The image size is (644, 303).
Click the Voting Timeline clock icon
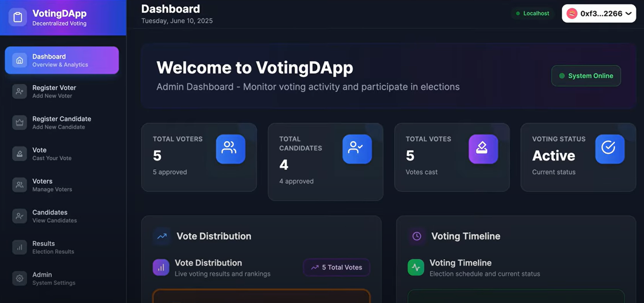pos(417,236)
